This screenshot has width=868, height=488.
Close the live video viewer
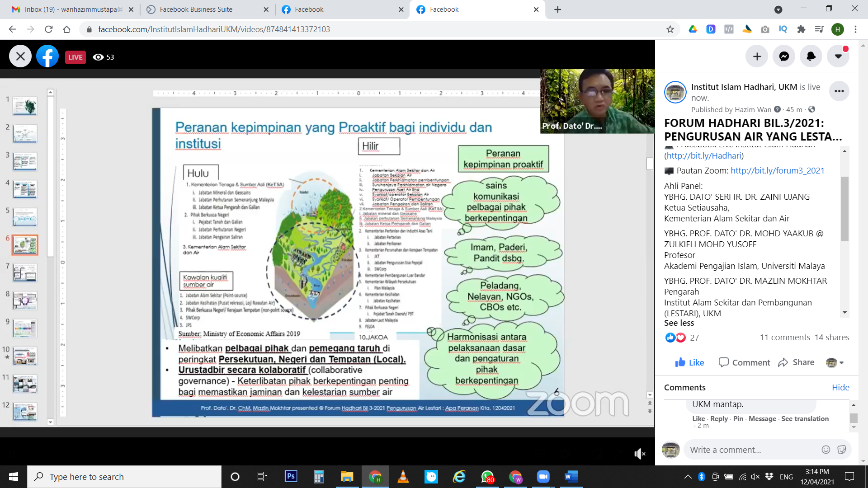point(20,56)
